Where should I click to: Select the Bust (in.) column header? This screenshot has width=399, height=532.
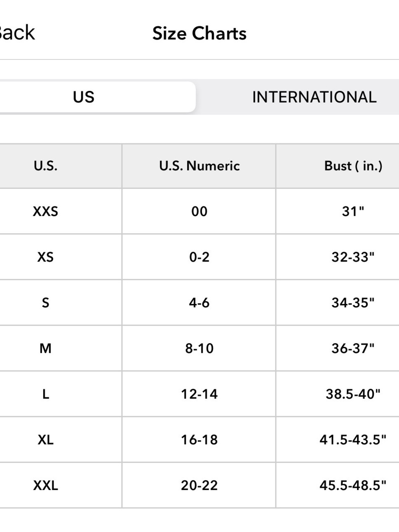click(338, 166)
